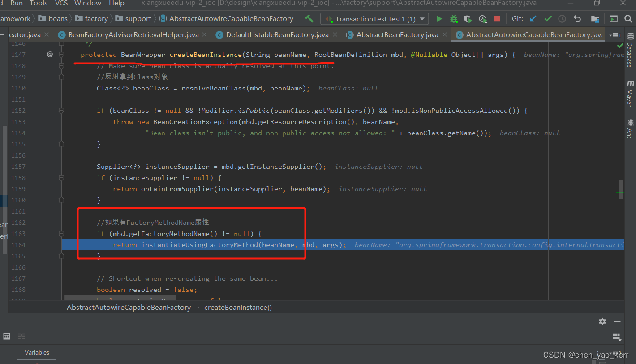Switch to the DefaultListableBeanFactory.java tab
The image size is (636, 364).
277,35
